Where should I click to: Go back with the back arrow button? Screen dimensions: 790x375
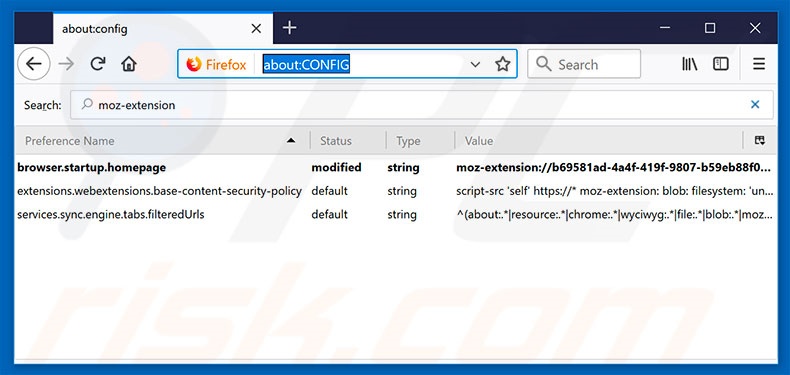point(34,64)
